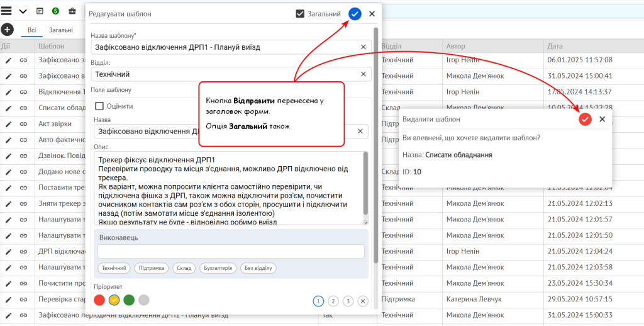The width and height of the screenshot is (644, 326).
Task: Choose green priority color
Action: point(129,300)
